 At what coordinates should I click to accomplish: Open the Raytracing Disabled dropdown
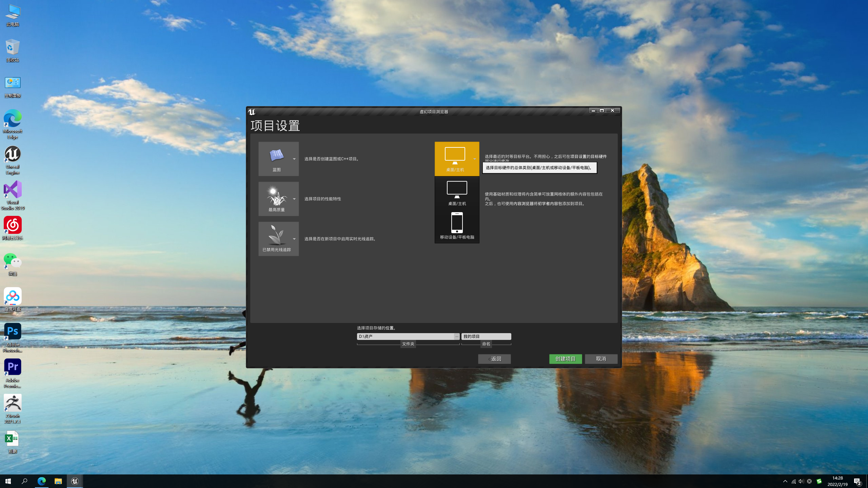point(278,239)
